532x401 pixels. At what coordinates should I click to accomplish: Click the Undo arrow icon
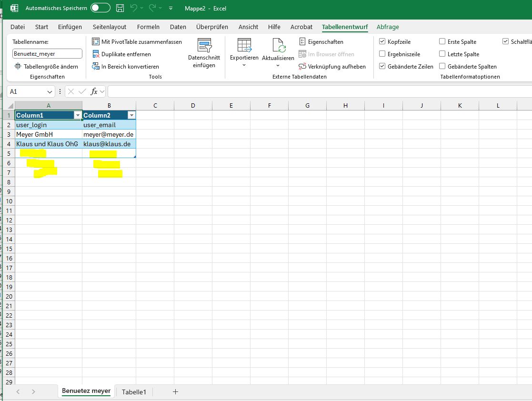pyautogui.click(x=134, y=8)
